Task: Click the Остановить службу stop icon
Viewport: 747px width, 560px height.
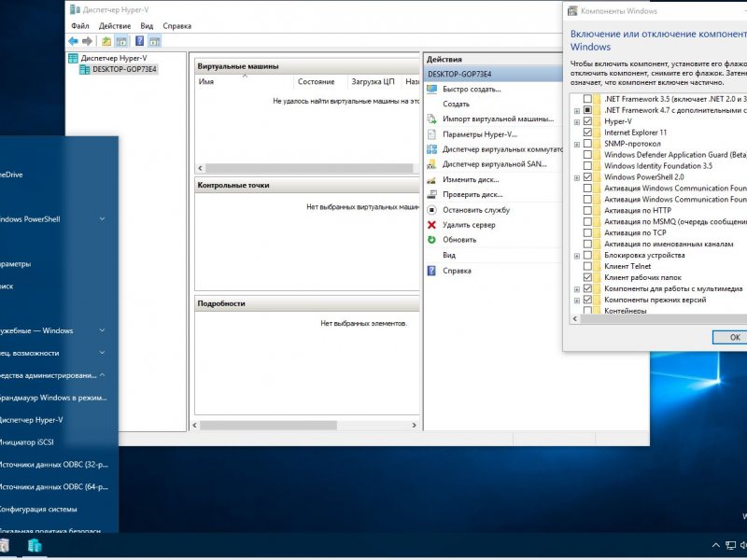Action: coord(431,210)
